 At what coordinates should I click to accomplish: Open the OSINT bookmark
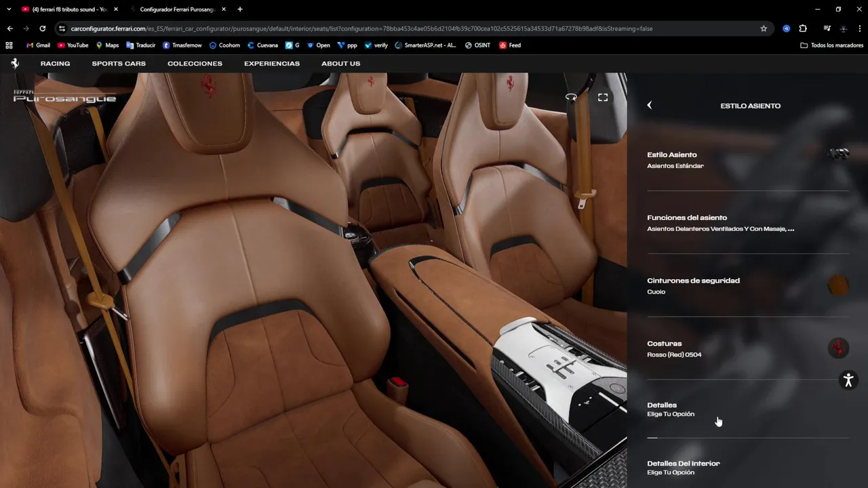[x=477, y=45]
